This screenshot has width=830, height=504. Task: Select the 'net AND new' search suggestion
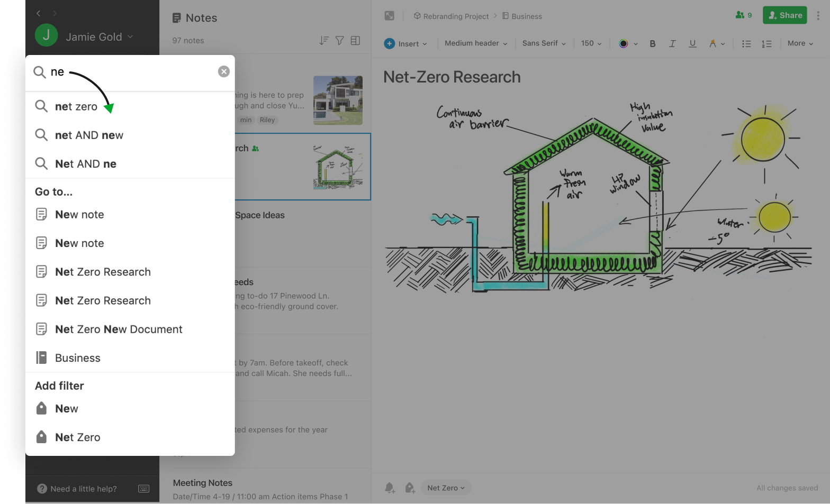[130, 135]
